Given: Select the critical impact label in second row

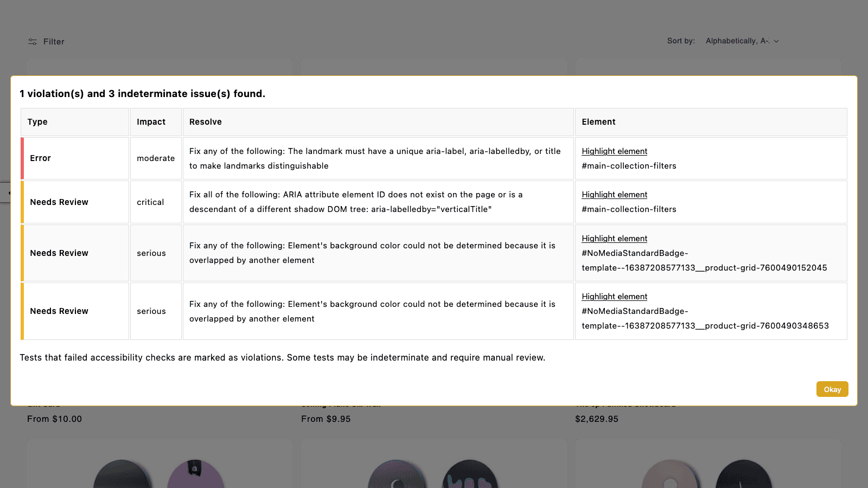Looking at the screenshot, I should pyautogui.click(x=150, y=202).
